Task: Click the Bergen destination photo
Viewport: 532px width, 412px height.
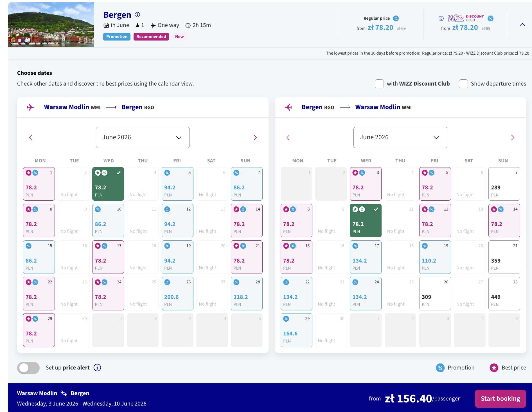Action: pyautogui.click(x=51, y=25)
